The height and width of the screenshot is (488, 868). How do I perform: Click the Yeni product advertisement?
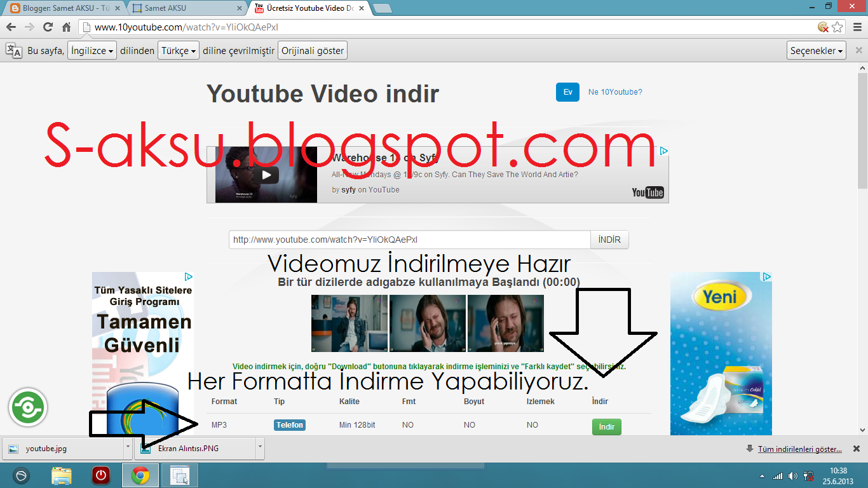[x=721, y=354]
